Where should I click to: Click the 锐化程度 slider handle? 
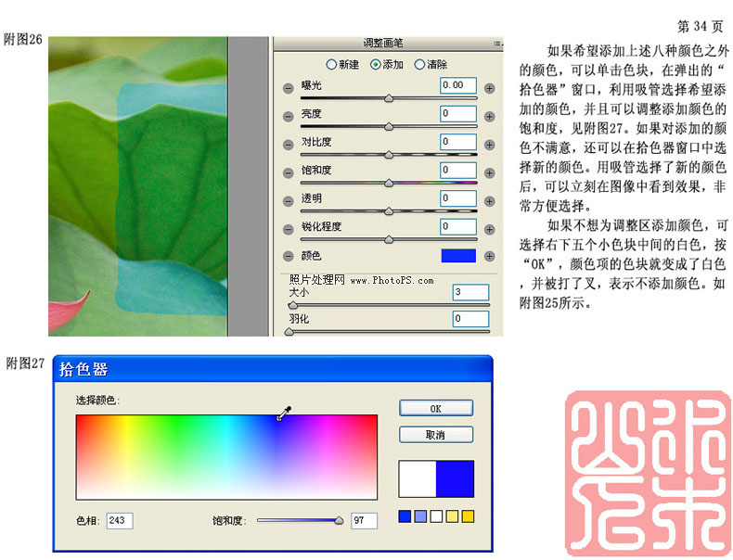[x=389, y=239]
